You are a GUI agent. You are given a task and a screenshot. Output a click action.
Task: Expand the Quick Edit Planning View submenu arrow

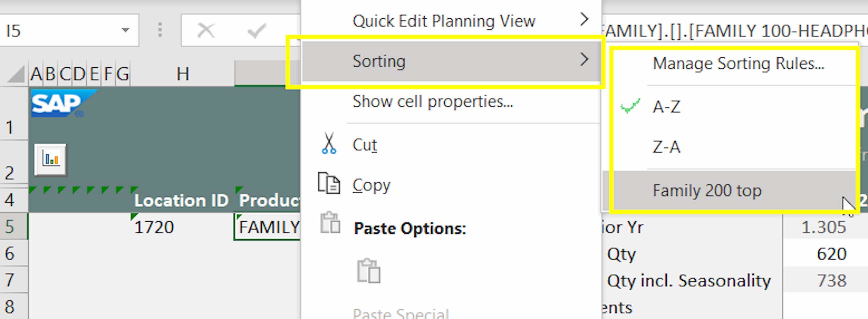(x=585, y=20)
